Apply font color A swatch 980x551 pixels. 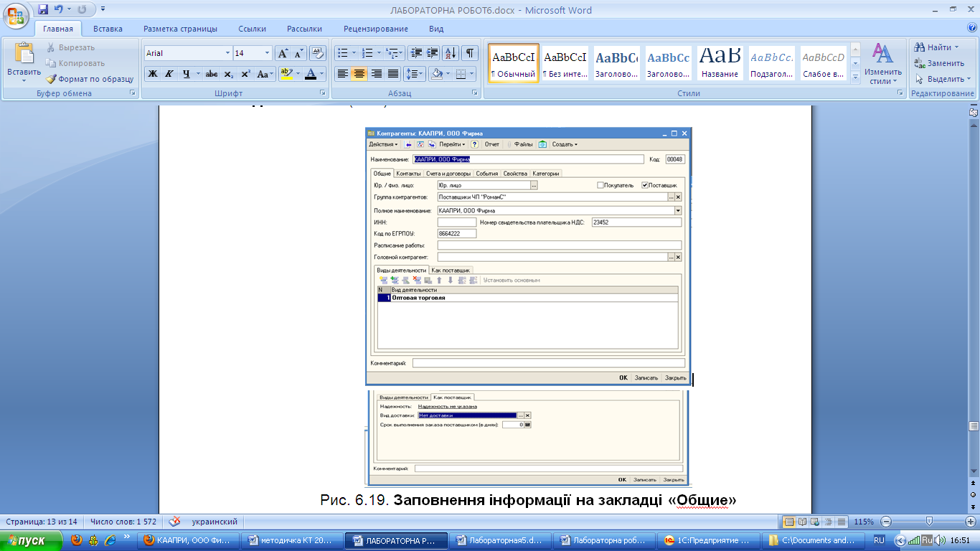pyautogui.click(x=310, y=74)
